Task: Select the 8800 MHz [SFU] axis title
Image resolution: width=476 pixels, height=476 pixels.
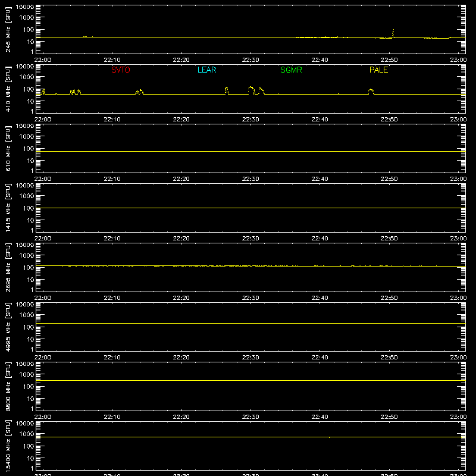Action: [8, 386]
